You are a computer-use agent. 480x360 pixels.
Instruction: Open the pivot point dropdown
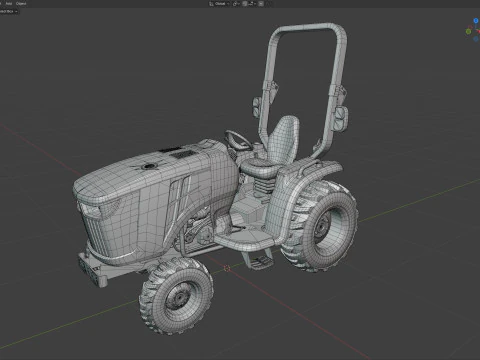coord(236,4)
